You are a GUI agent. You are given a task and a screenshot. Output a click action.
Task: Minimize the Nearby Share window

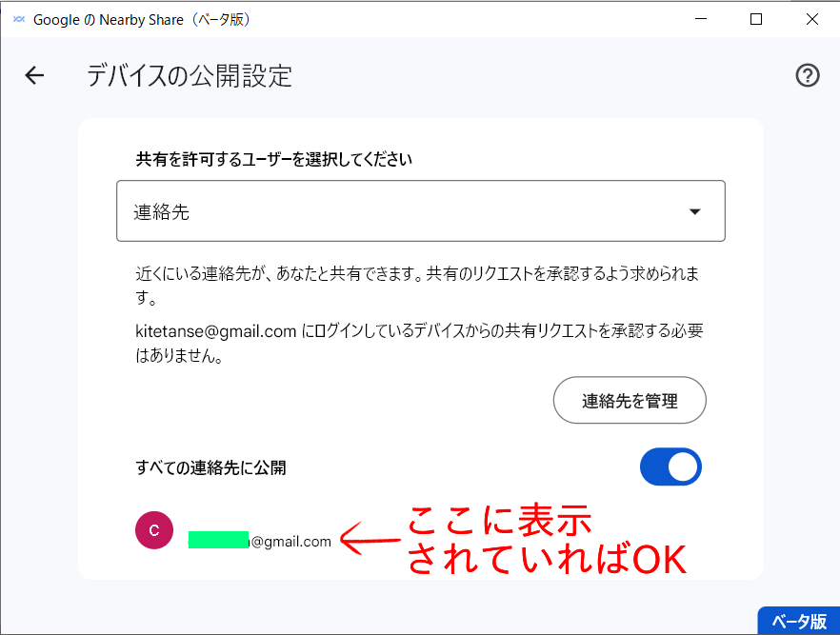(701, 19)
